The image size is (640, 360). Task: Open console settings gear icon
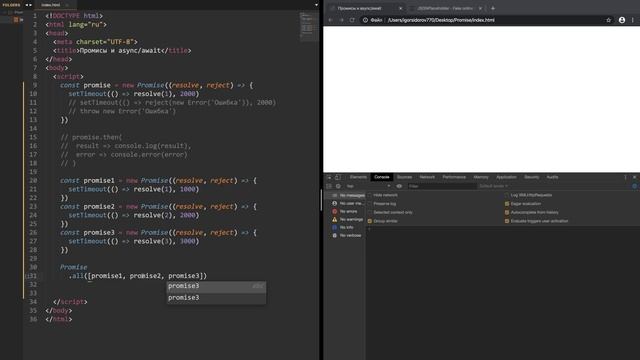tap(635, 186)
